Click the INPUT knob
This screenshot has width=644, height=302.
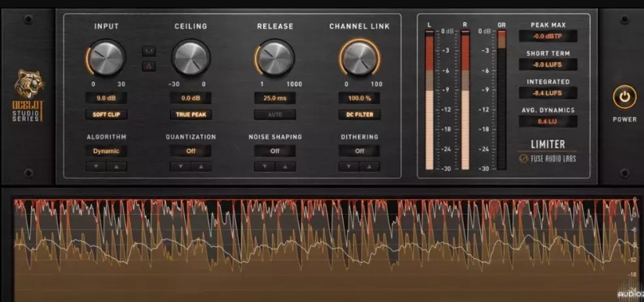click(x=107, y=58)
